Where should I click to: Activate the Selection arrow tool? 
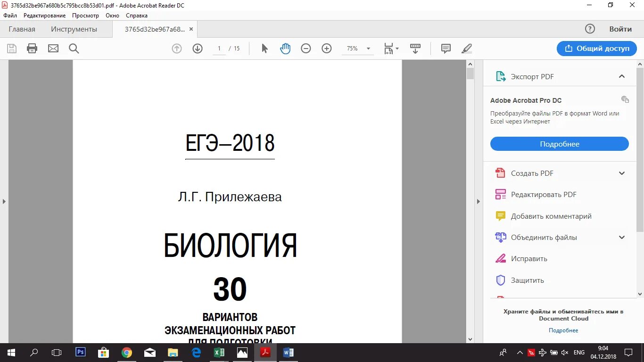264,49
